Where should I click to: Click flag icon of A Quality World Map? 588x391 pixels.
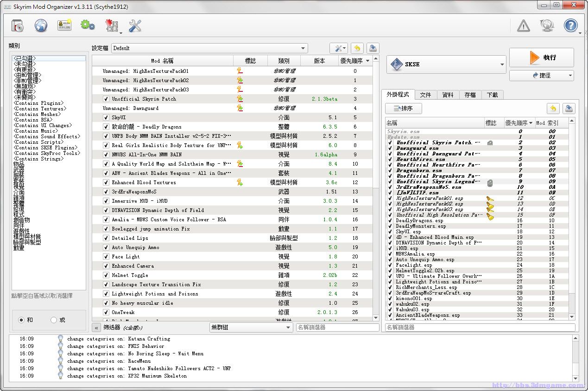tap(240, 164)
